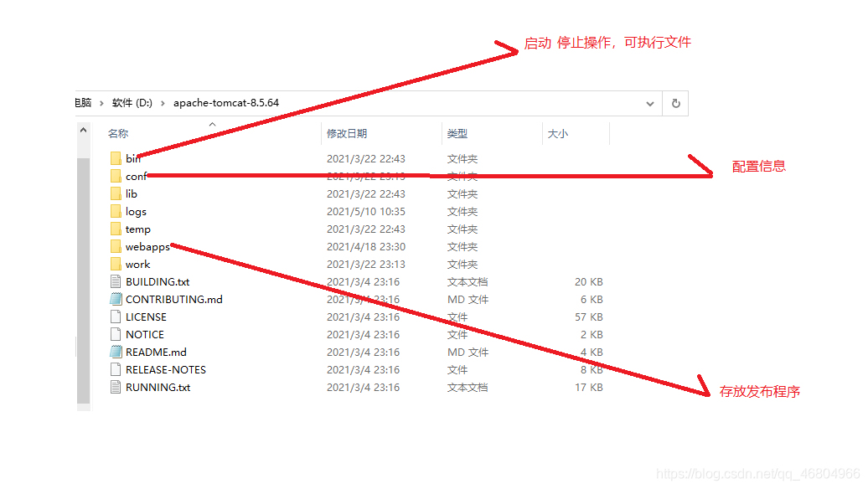868x489 pixels.
Task: Select the RUNNING.txt file name
Action: point(158,388)
